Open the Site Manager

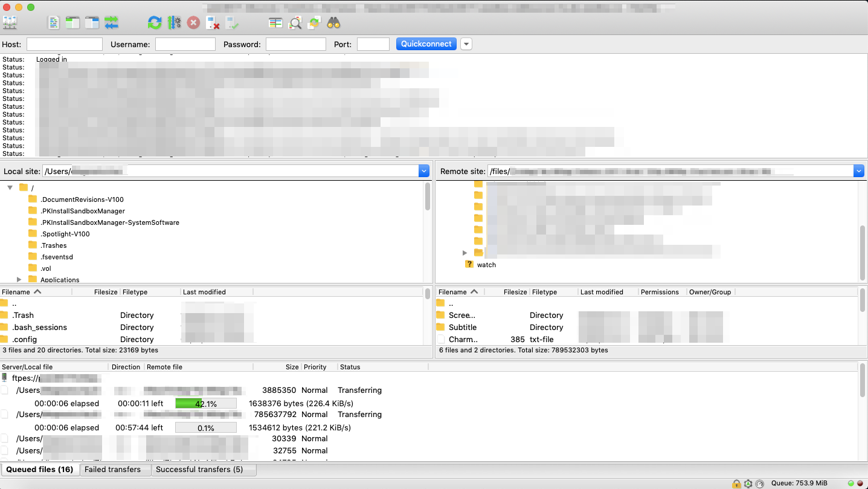pyautogui.click(x=10, y=23)
